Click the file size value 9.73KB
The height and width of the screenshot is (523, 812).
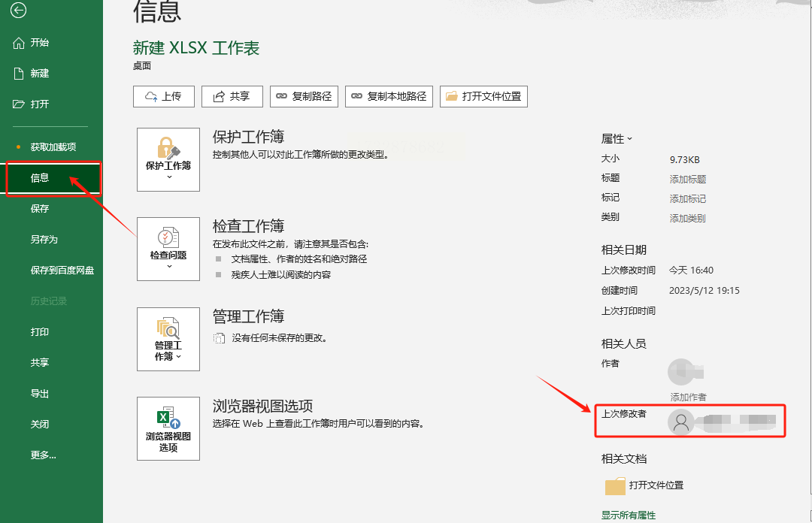[685, 159]
